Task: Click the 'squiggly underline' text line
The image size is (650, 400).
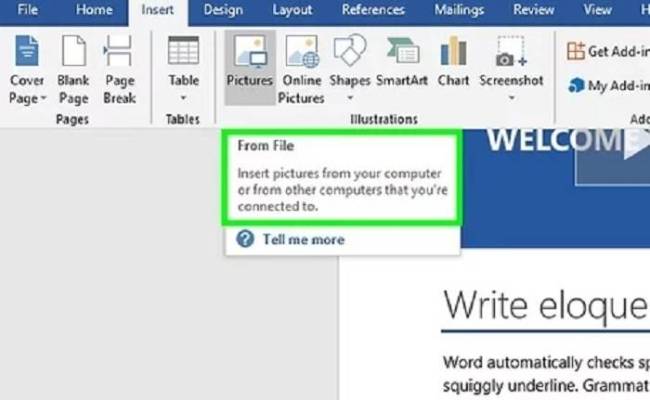Action: tap(546, 385)
